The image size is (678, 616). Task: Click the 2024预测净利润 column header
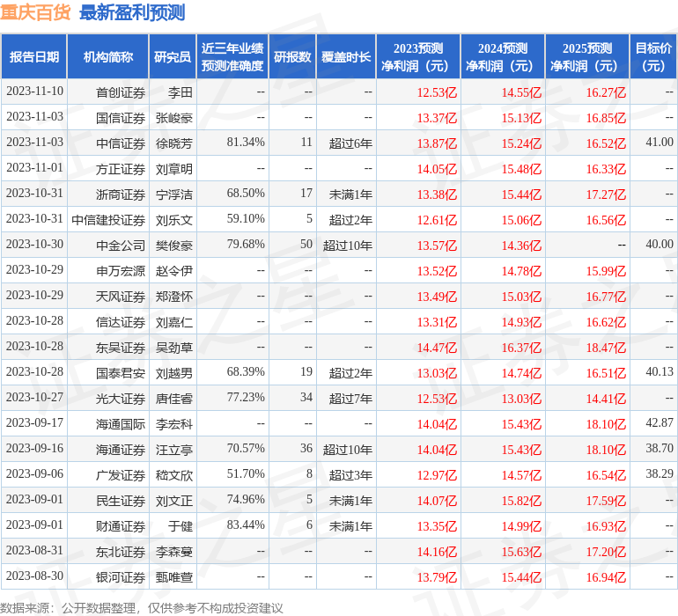point(503,56)
